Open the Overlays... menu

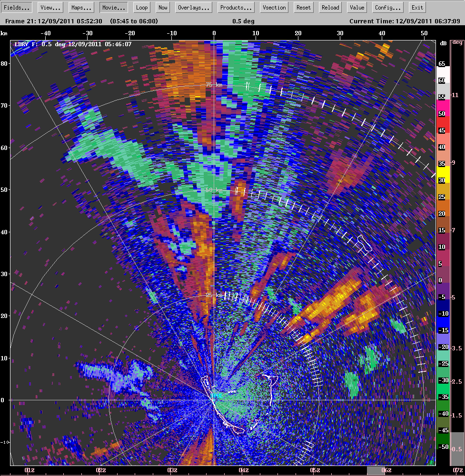pyautogui.click(x=193, y=8)
